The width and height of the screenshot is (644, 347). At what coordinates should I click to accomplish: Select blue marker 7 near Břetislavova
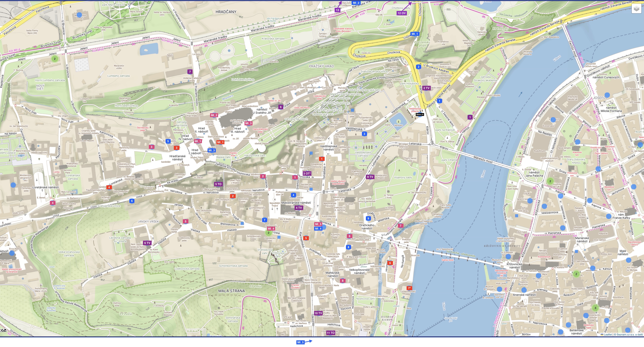[264, 220]
